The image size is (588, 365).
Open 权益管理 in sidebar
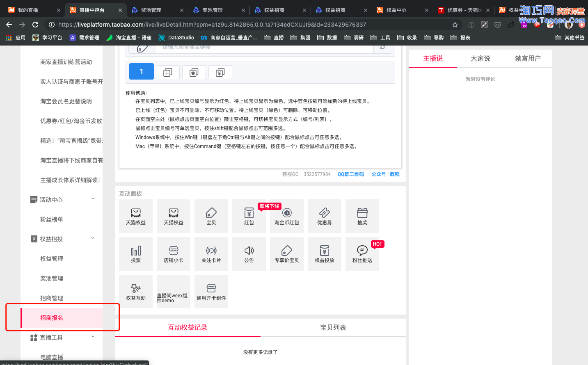[52, 259]
